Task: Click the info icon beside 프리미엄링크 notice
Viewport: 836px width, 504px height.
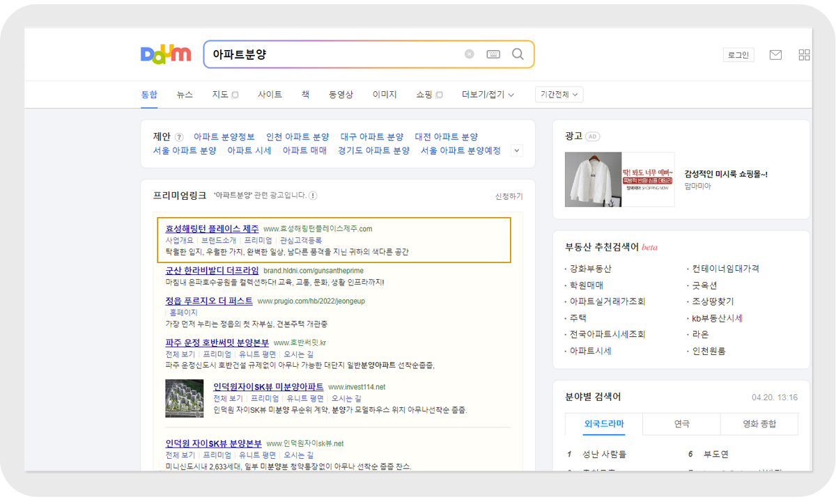Action: tap(313, 196)
